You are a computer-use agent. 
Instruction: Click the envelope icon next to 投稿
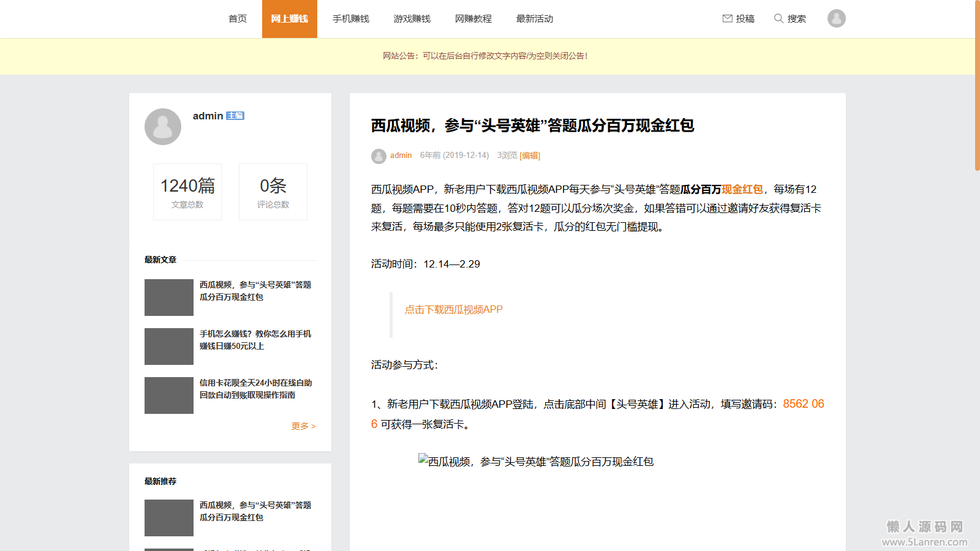point(728,18)
